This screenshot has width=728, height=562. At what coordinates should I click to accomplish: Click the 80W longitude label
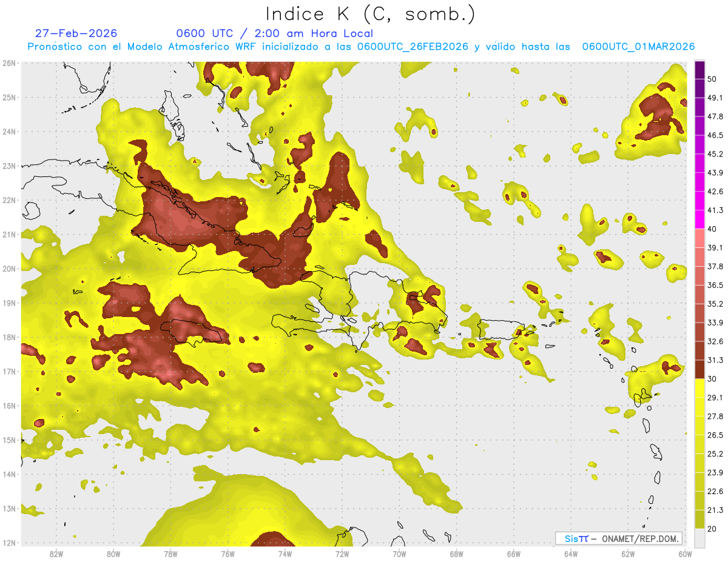[x=113, y=554]
